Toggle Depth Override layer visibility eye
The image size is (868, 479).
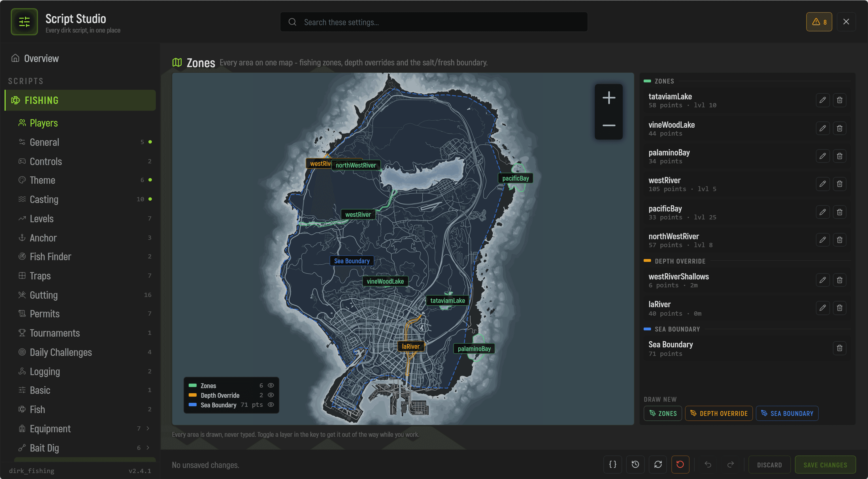271,395
